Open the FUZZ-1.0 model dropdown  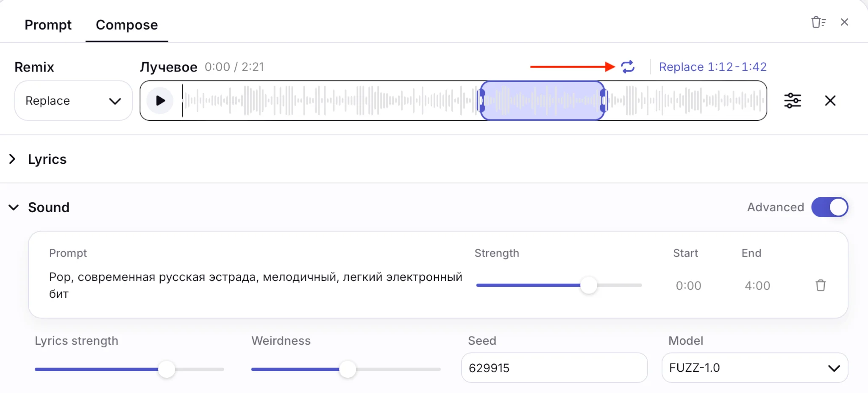[754, 368]
